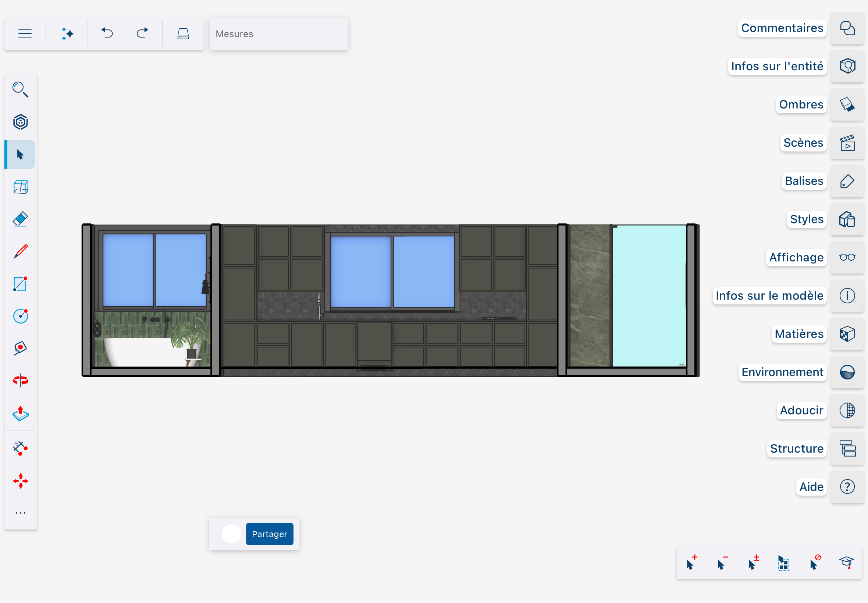Open the search magnifier tool

(20, 90)
